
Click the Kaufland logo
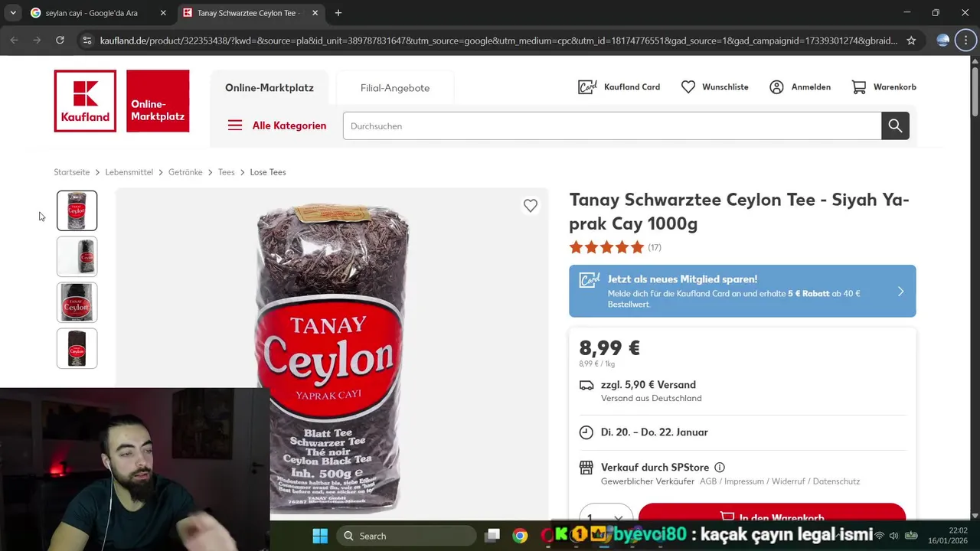(85, 101)
